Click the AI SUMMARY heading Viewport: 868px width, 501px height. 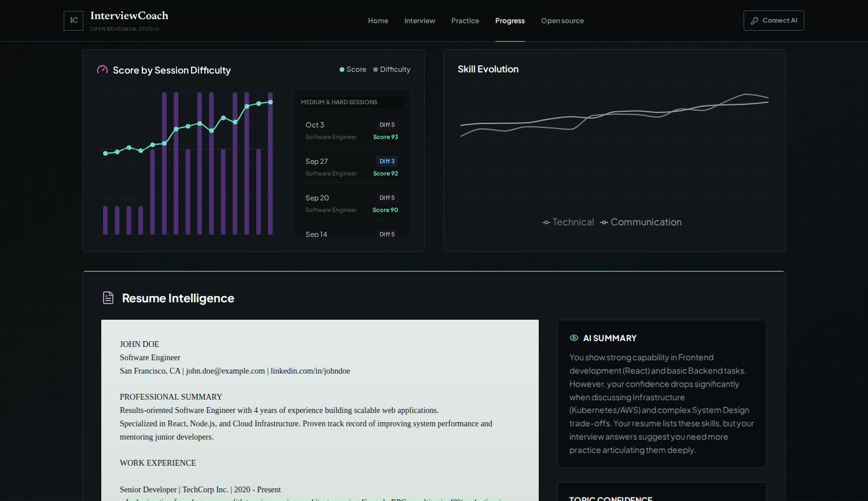click(610, 338)
